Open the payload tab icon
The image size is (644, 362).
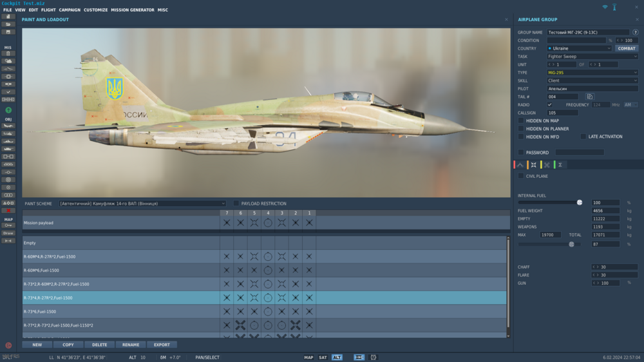pyautogui.click(x=533, y=165)
